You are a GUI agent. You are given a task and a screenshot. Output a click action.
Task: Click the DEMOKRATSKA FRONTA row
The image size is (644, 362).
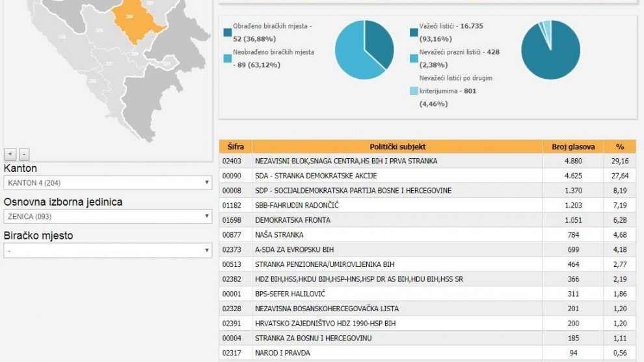(397, 220)
